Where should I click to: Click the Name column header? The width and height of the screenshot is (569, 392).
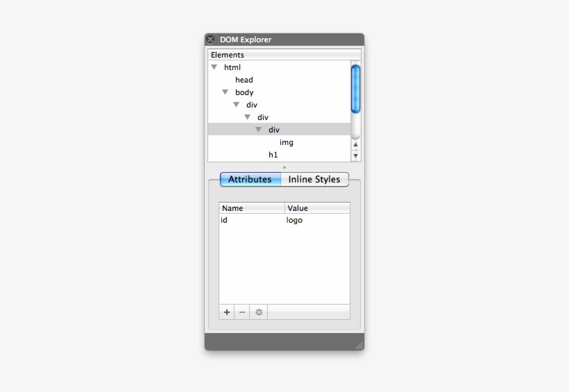[x=252, y=208]
